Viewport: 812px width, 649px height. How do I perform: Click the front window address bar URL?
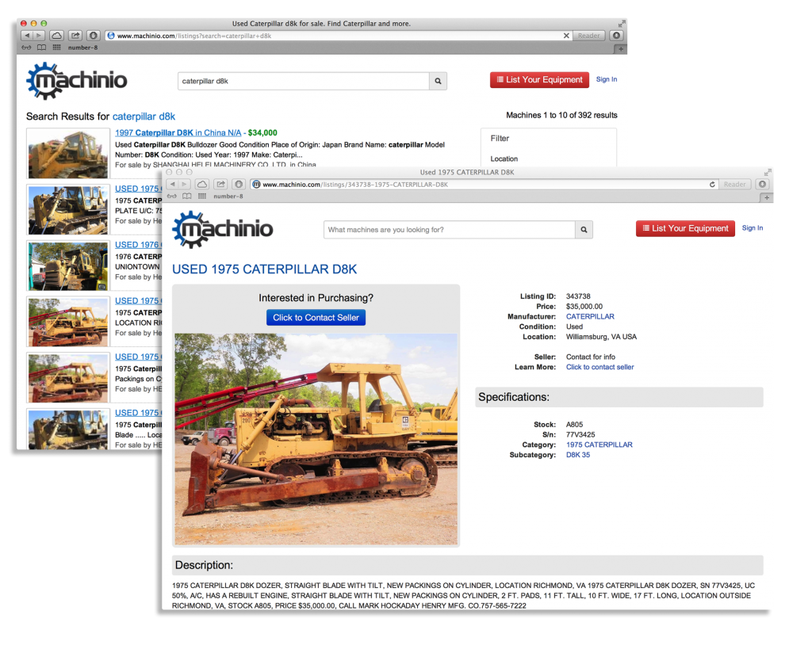[x=355, y=185]
